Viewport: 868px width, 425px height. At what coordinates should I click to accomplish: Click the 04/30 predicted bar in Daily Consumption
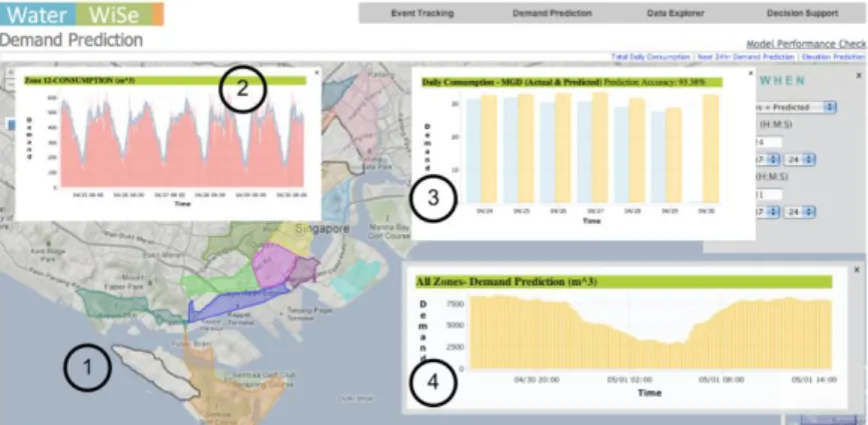(x=711, y=149)
